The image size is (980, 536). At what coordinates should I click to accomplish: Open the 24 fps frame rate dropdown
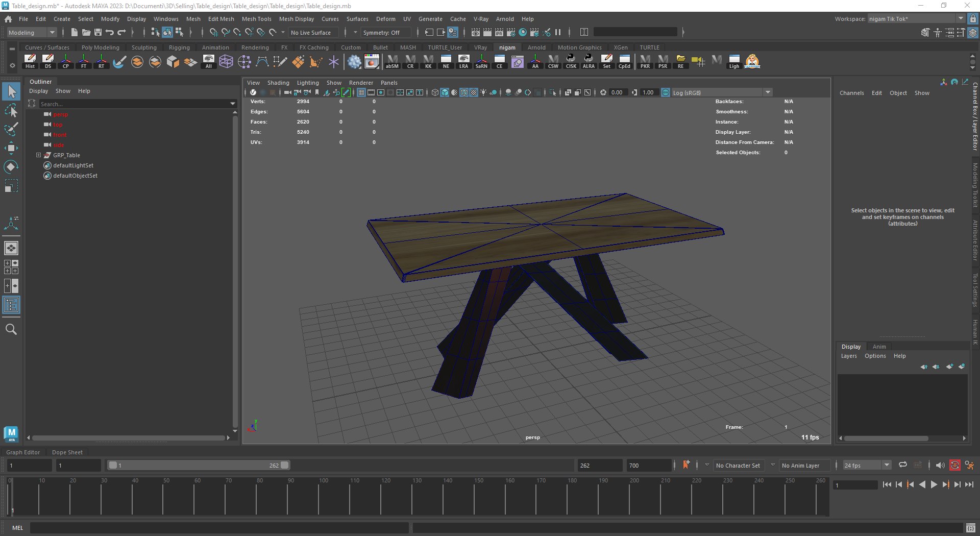tap(867, 466)
